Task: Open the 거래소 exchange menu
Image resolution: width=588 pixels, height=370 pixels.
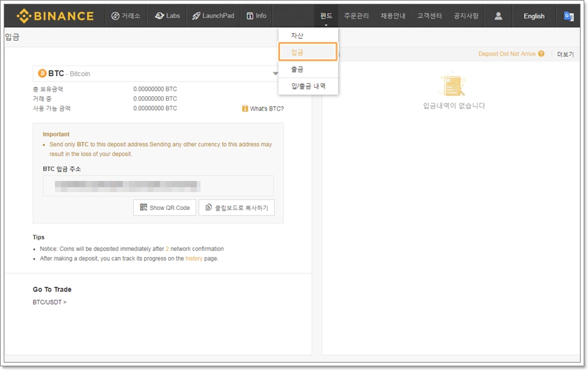Action: tap(126, 16)
